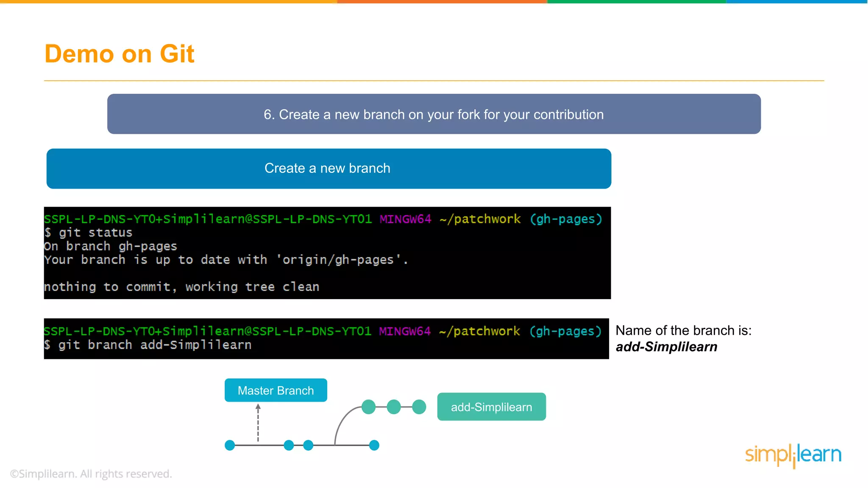Click the last blue commit node on master line

pyautogui.click(x=374, y=445)
